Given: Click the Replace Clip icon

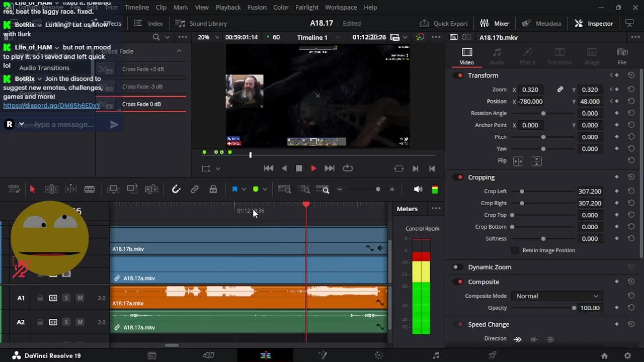Looking at the screenshot, I should point(151,190).
